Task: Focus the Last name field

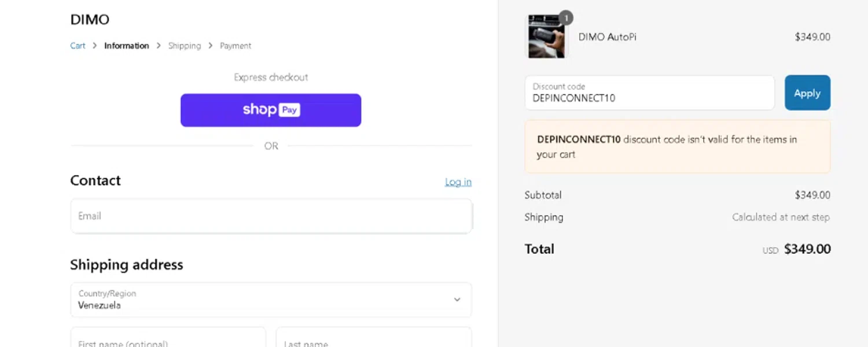Action: coord(374,337)
